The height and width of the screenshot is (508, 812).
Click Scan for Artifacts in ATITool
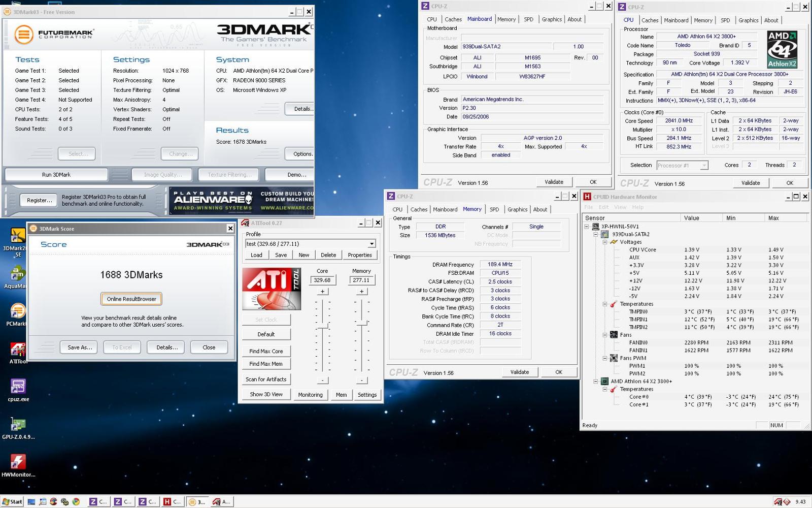click(x=266, y=379)
